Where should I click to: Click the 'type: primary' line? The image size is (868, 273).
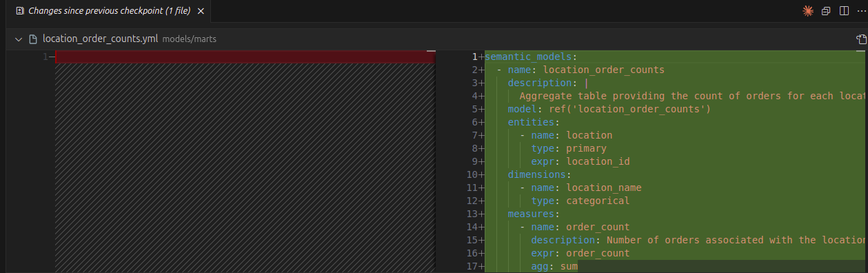569,148
